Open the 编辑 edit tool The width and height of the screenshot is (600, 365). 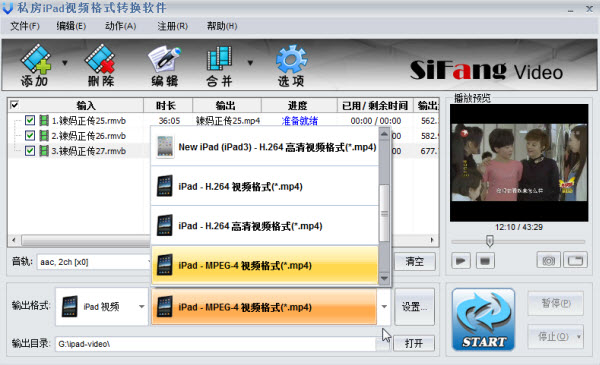(x=165, y=65)
